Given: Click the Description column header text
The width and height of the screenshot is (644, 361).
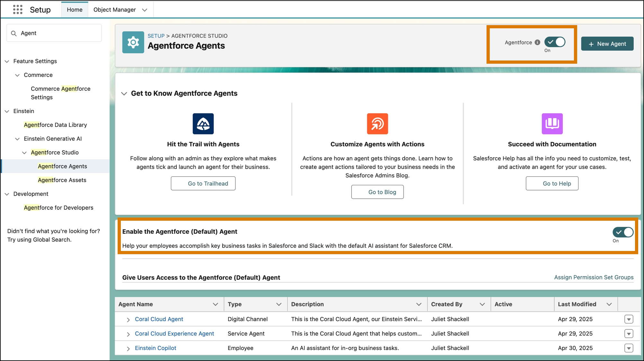Looking at the screenshot, I should [307, 304].
